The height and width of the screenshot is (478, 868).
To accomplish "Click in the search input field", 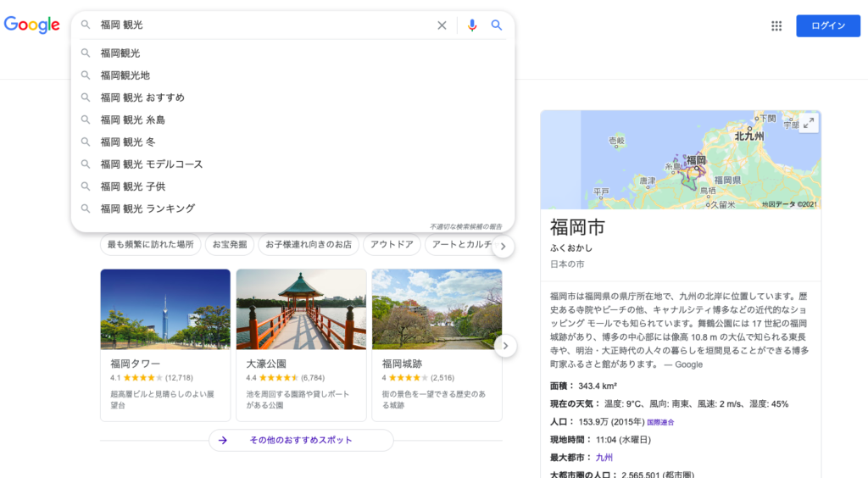I will pyautogui.click(x=265, y=25).
